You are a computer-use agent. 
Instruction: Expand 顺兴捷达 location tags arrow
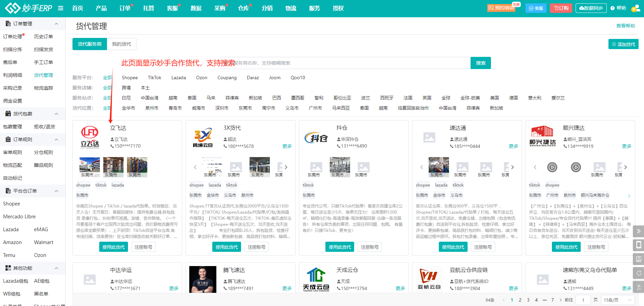coord(629,196)
